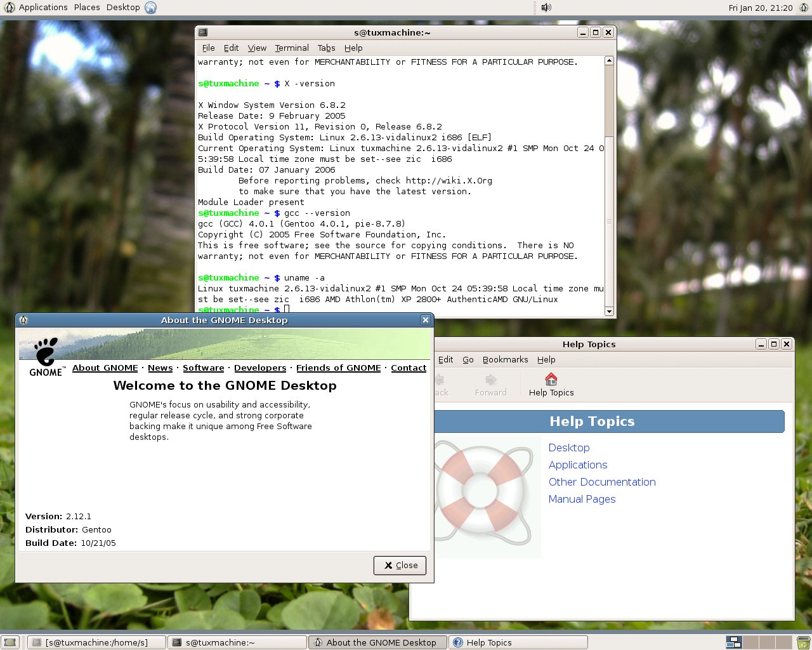
Task: Close the terminal window with title bar X
Action: pos(608,32)
